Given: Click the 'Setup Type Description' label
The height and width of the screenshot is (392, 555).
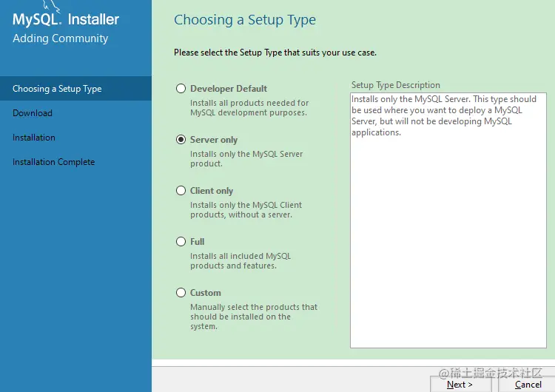Looking at the screenshot, I should tap(396, 85).
